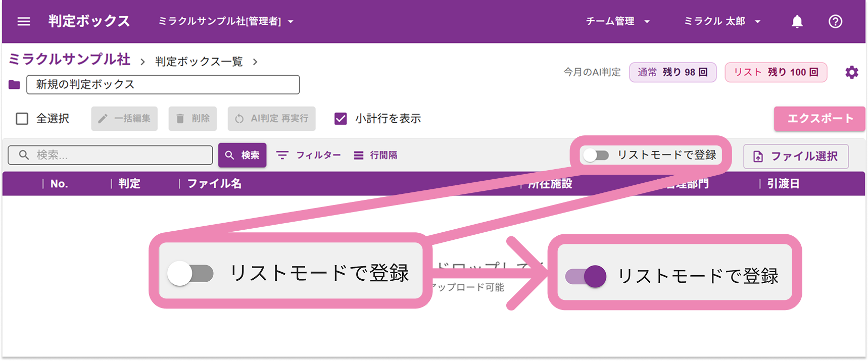Open the チーム管理 dropdown menu
The image size is (868, 361).
(617, 21)
